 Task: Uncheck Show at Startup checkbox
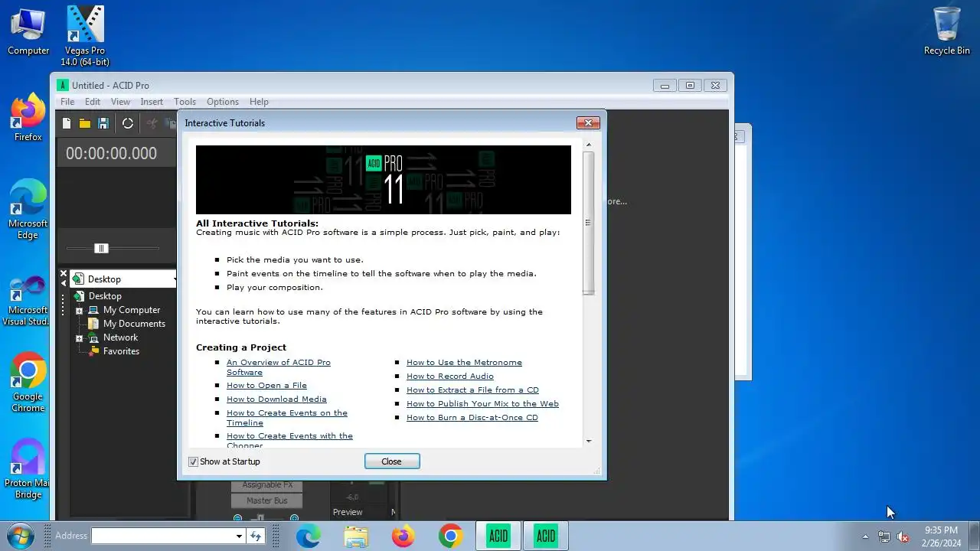coord(193,461)
